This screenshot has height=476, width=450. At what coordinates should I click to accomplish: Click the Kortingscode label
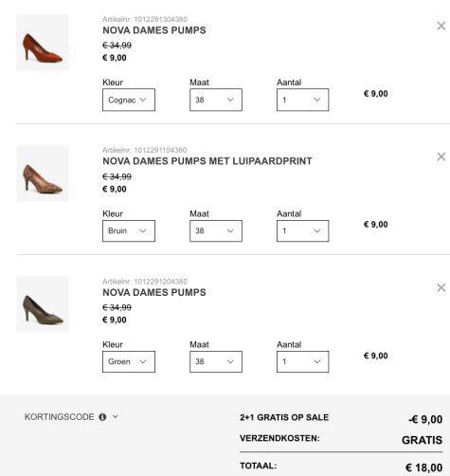point(60,417)
